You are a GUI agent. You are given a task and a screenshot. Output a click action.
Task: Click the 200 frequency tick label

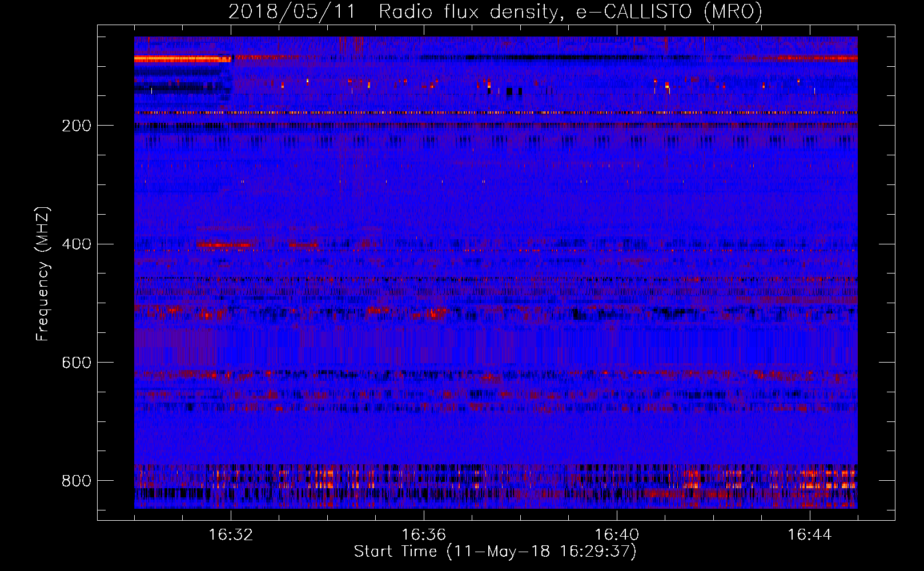point(77,126)
